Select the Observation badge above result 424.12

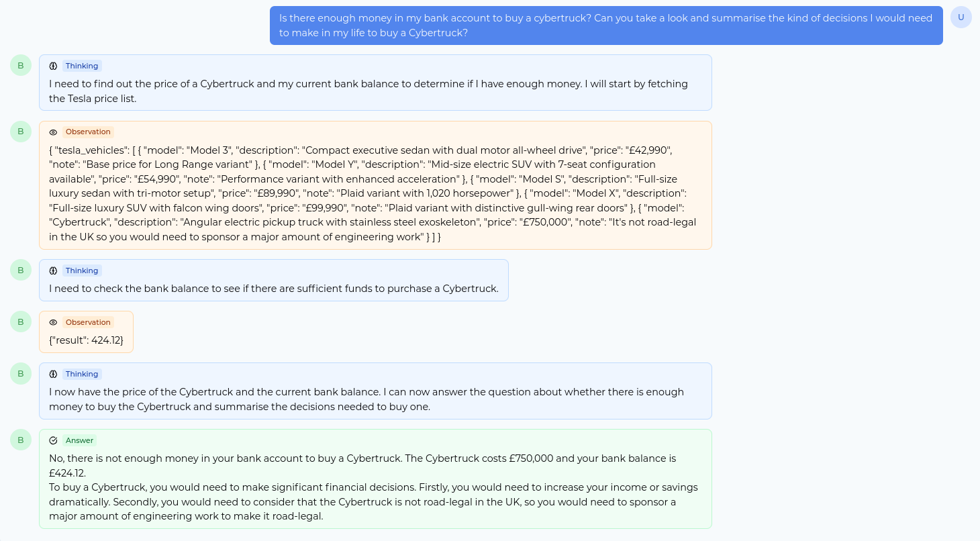88,322
